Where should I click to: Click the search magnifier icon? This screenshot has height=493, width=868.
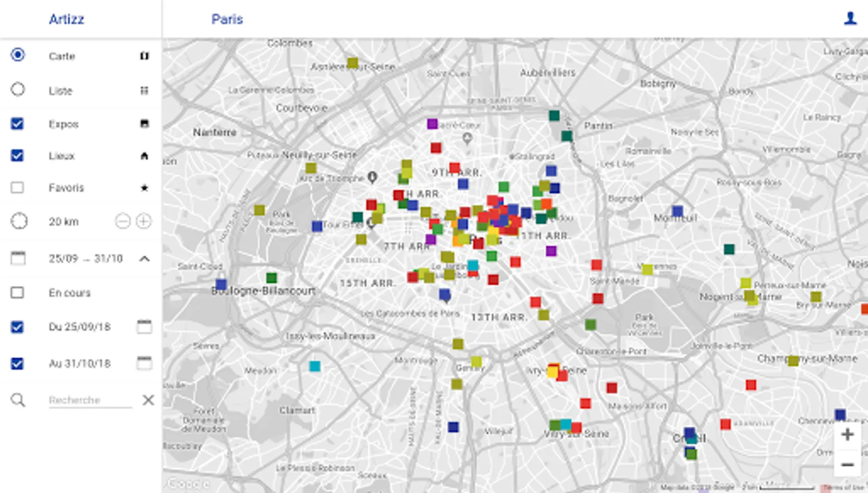coord(18,400)
